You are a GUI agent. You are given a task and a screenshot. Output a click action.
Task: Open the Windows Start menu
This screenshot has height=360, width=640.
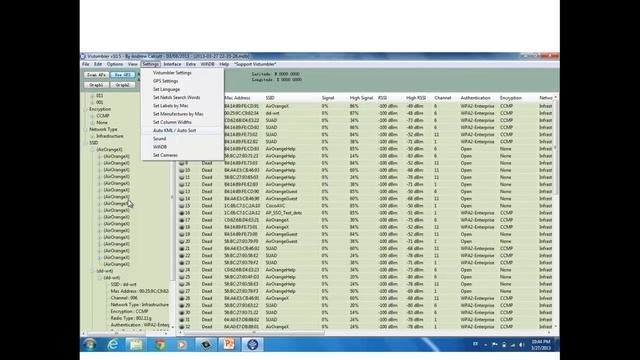point(90,344)
